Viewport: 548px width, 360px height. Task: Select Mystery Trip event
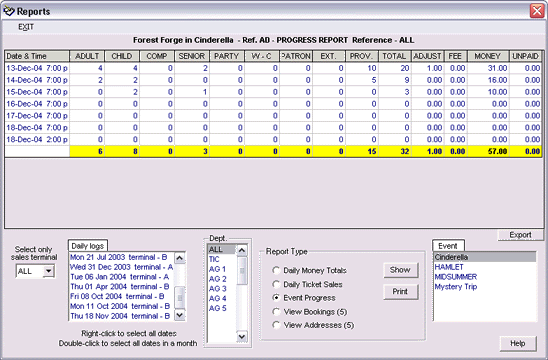(485, 287)
